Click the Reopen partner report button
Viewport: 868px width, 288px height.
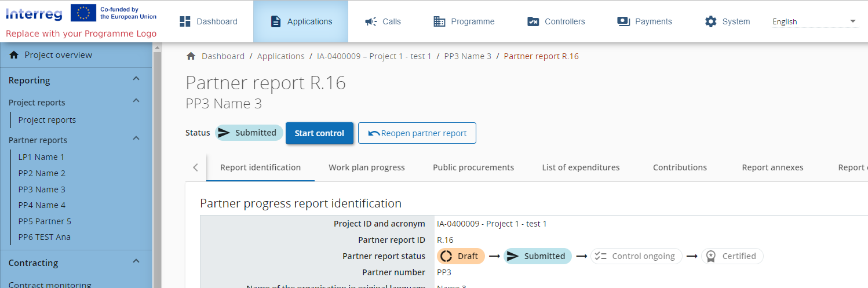coord(417,133)
